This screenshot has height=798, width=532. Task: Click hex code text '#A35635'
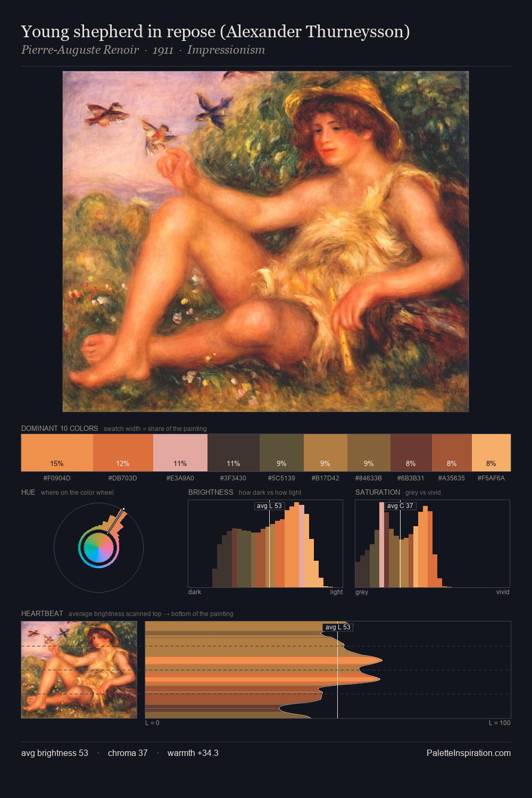coord(452,478)
